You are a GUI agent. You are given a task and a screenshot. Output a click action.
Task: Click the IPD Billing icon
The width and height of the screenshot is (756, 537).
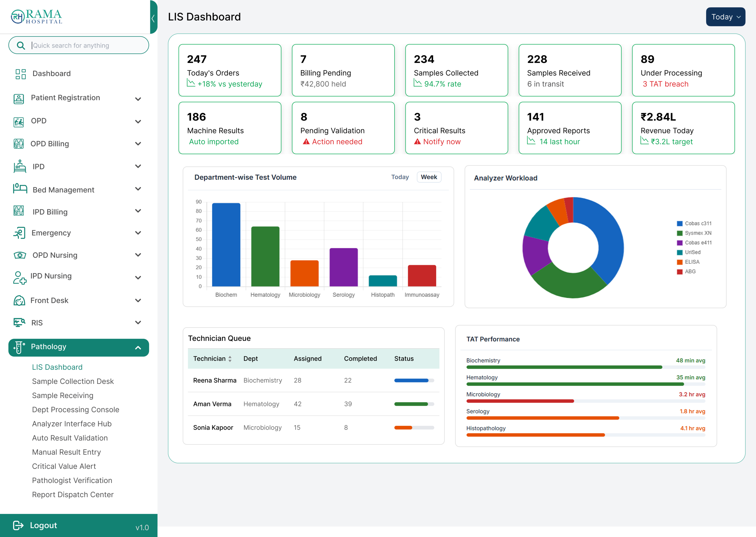(x=19, y=211)
